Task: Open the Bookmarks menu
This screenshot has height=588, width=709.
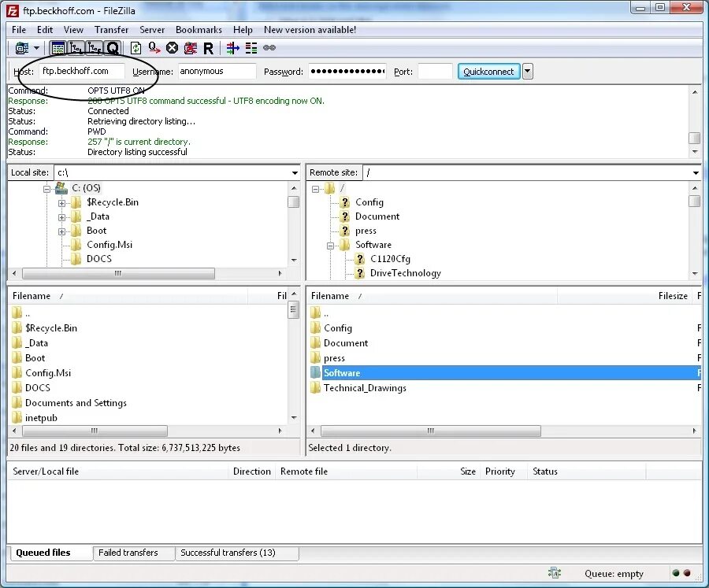Action: (x=199, y=30)
